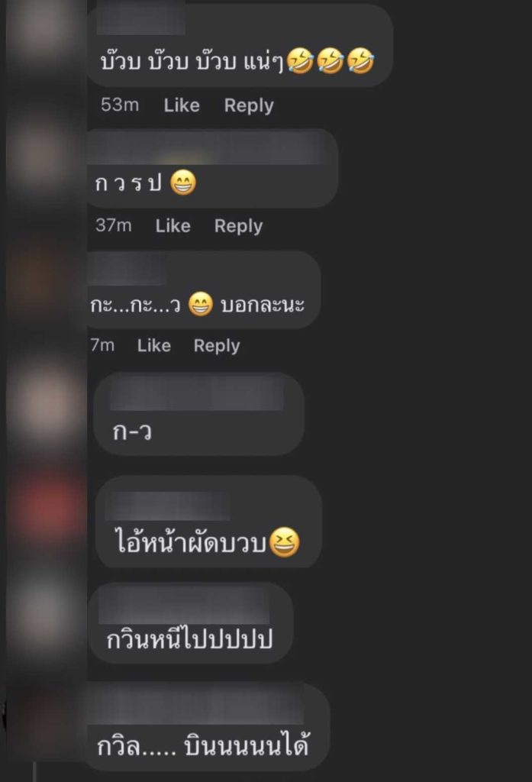Like the comment posted 37m ago
This screenshot has height=782, width=532.
[x=172, y=226]
